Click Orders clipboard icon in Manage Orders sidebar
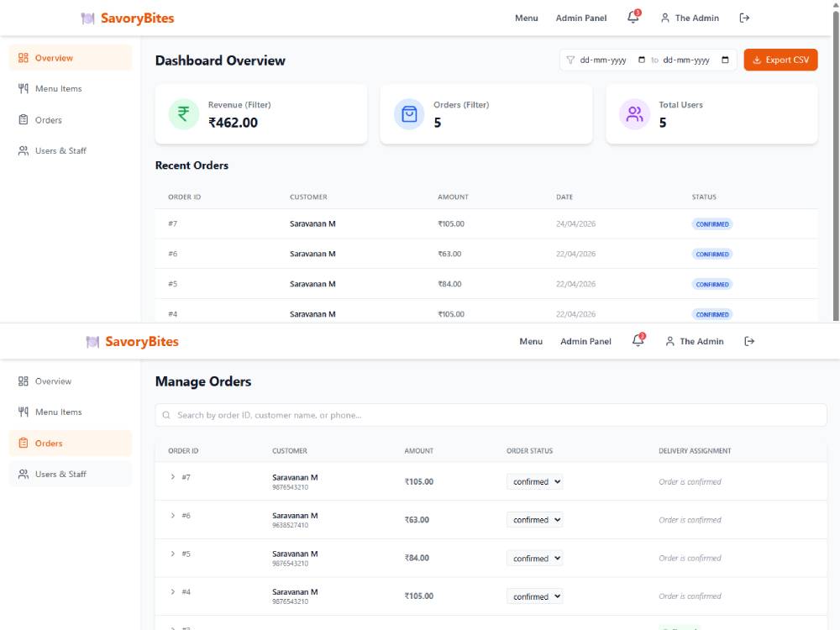This screenshot has height=630, width=840. (x=23, y=443)
